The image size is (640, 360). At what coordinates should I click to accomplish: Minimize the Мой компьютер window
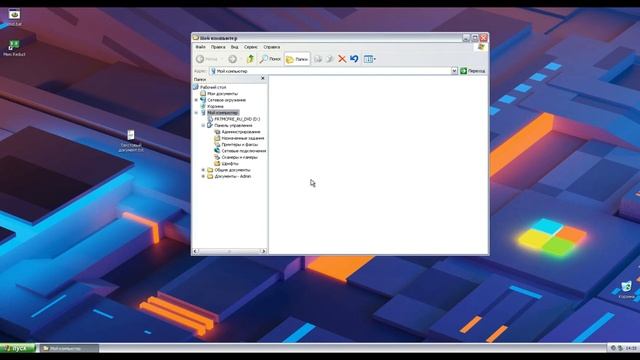tap(466, 38)
